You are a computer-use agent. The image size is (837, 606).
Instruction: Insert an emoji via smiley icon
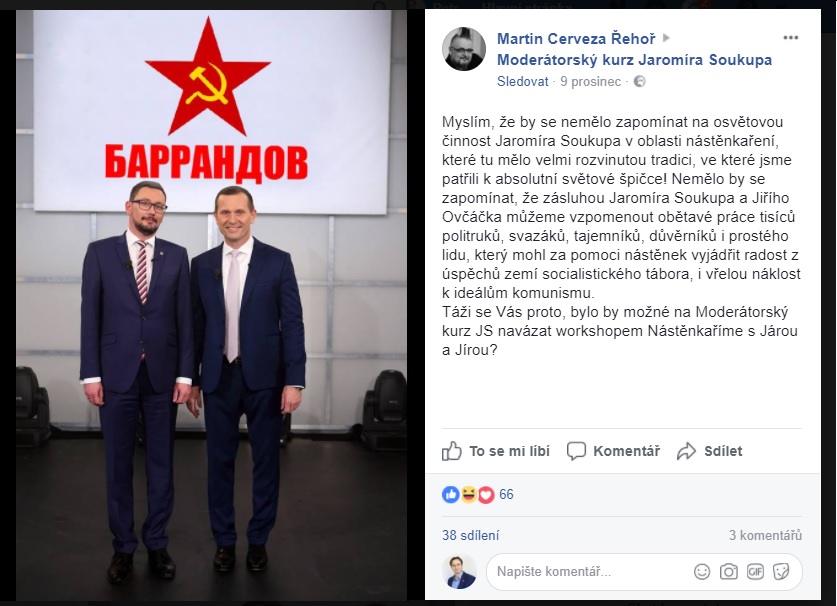[702, 572]
